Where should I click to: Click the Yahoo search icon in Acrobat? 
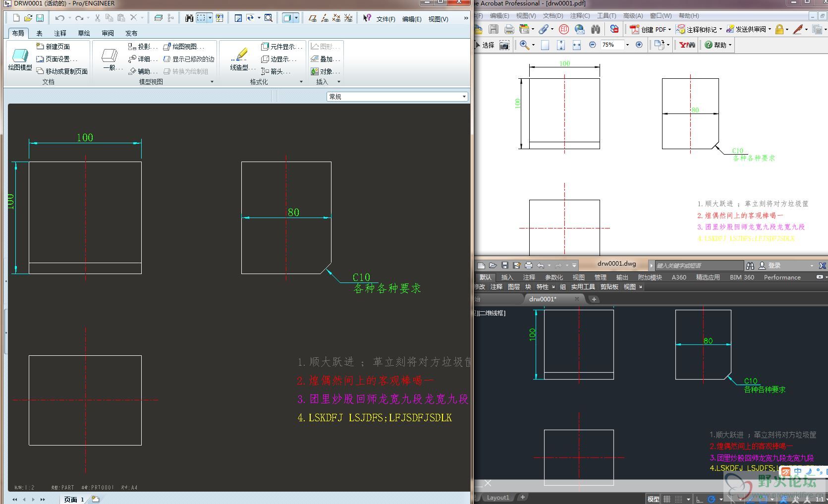click(x=687, y=45)
